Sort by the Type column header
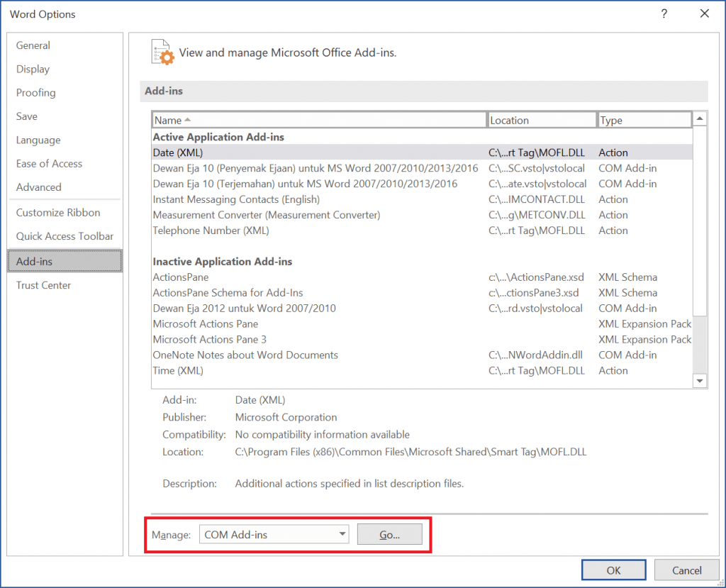Screen dimensions: 726x588 pos(644,121)
